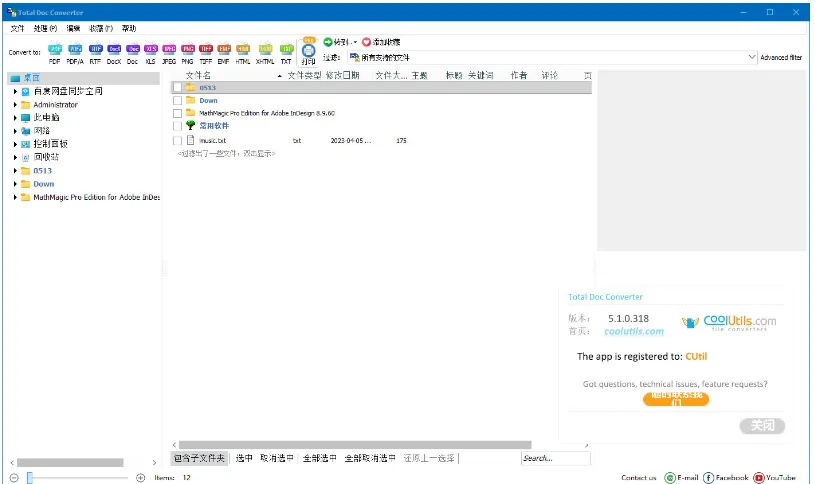This screenshot has height=484, width=815.
Task: Expand the 百度网盘同步空间 tree node
Action: pos(15,91)
